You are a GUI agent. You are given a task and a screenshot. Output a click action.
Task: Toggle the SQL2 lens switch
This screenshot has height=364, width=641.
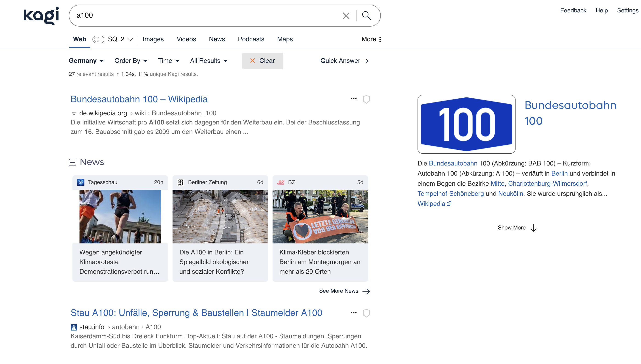click(98, 39)
